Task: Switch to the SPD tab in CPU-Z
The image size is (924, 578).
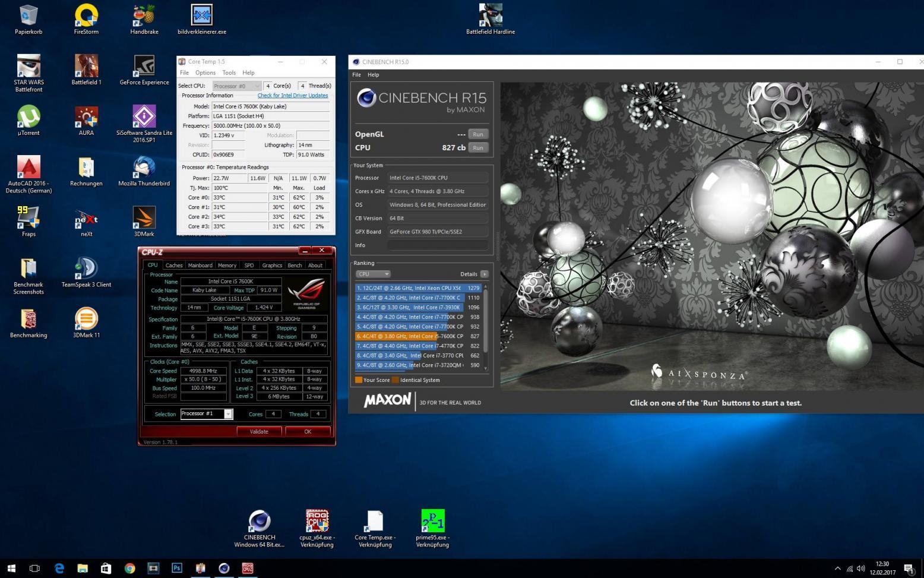Action: tap(249, 266)
